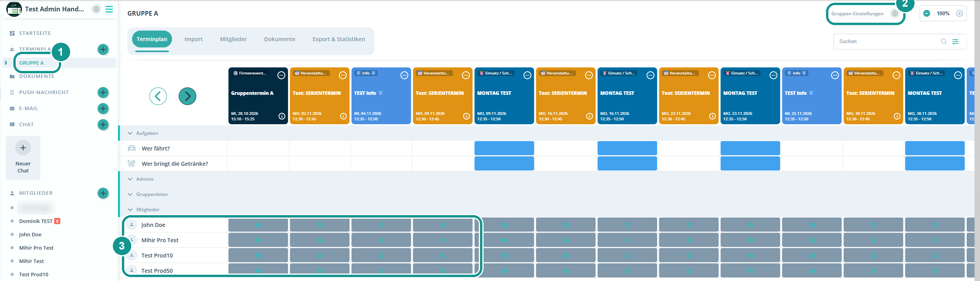Open the Mitglieder tab in the tab bar
980x281 pixels.
point(234,39)
